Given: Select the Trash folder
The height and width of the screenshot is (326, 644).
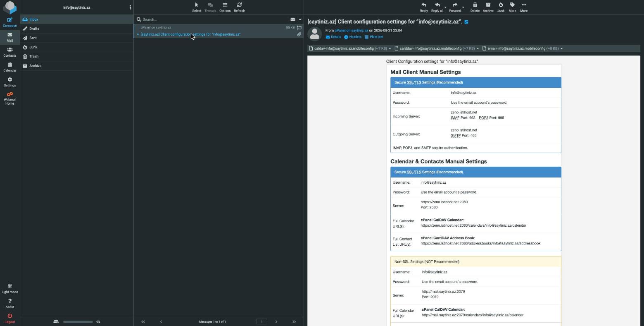Looking at the screenshot, I should (77, 56).
